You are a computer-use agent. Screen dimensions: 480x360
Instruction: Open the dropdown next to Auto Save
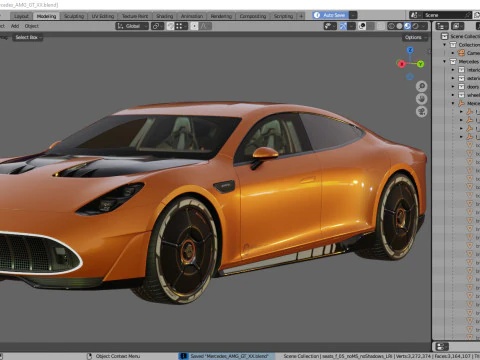(353, 15)
